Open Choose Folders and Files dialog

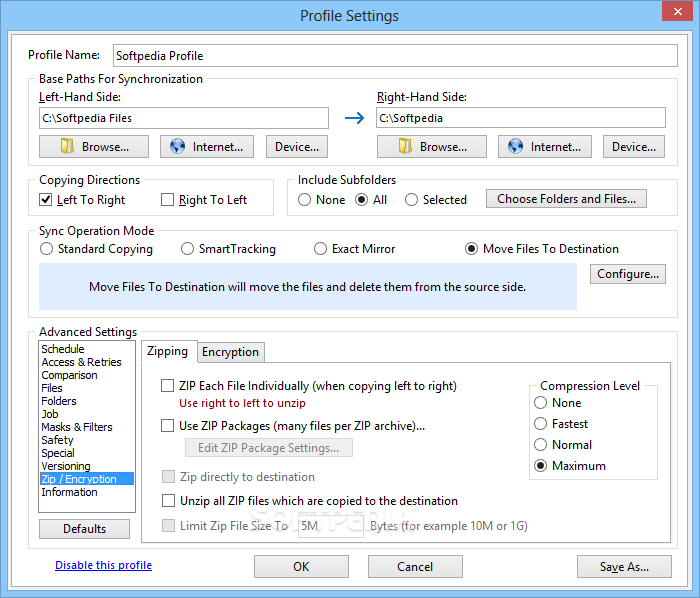(567, 199)
